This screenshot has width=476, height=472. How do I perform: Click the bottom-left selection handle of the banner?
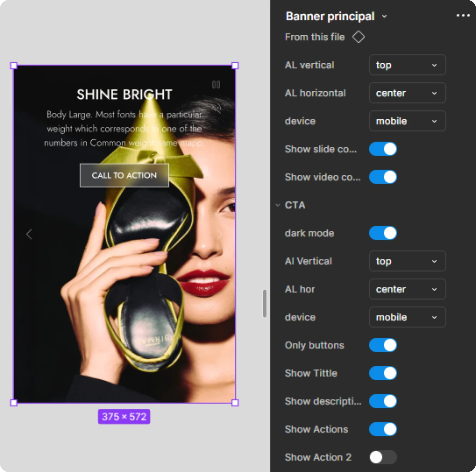point(14,403)
